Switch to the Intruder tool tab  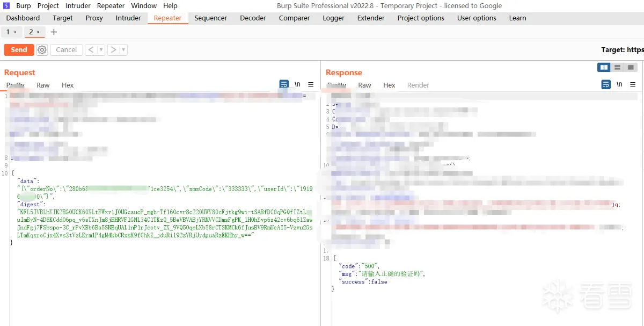[128, 18]
